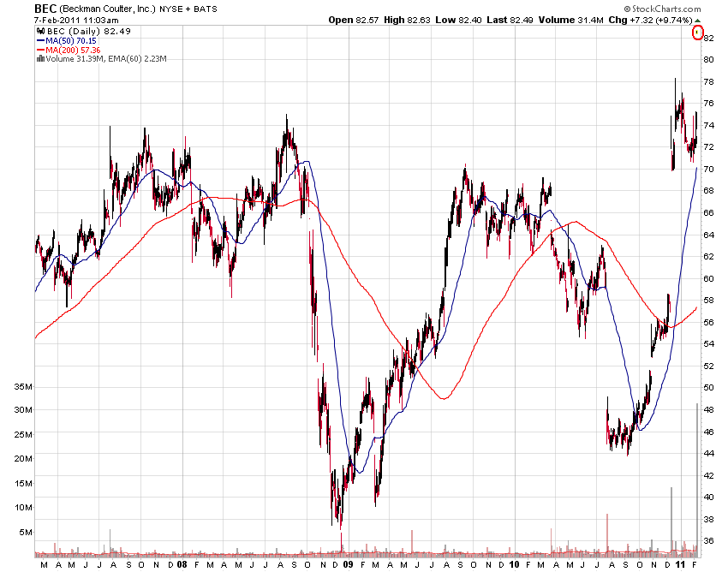Click the price axis label 80

pyautogui.click(x=708, y=59)
